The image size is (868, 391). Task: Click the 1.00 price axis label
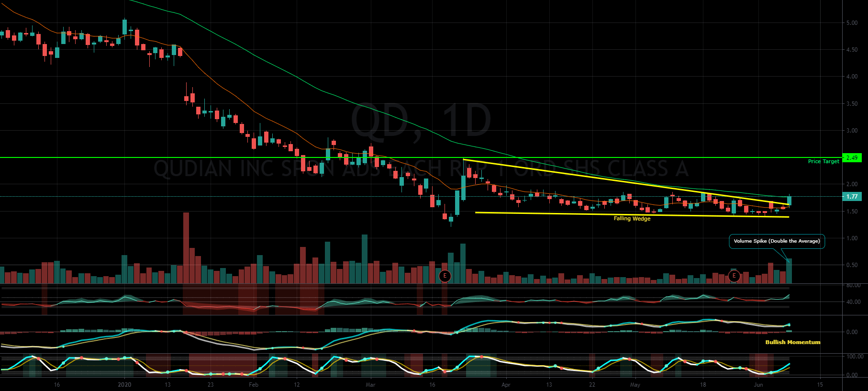pos(852,238)
